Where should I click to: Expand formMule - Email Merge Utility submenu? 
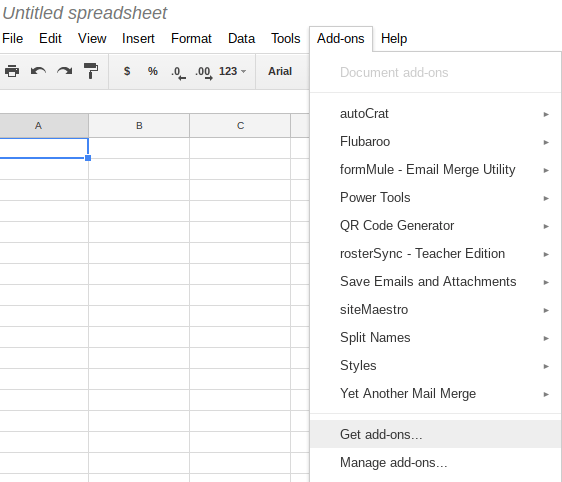point(435,170)
